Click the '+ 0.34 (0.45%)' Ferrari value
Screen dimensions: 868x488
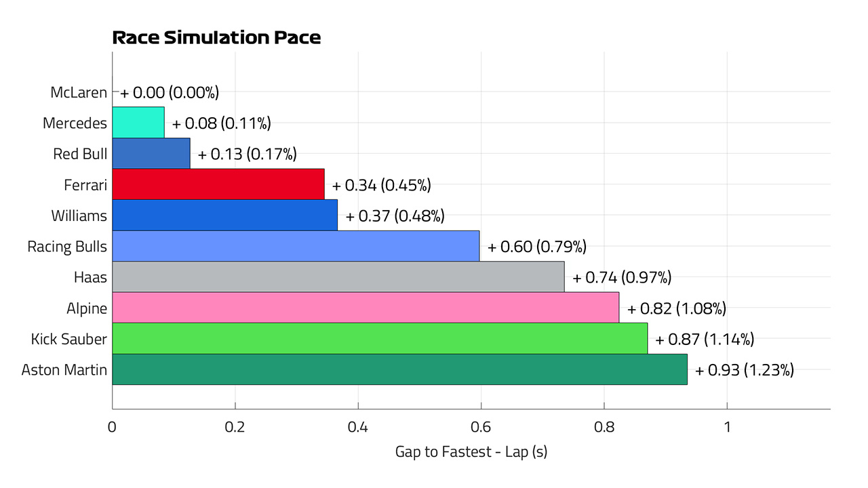[382, 185]
